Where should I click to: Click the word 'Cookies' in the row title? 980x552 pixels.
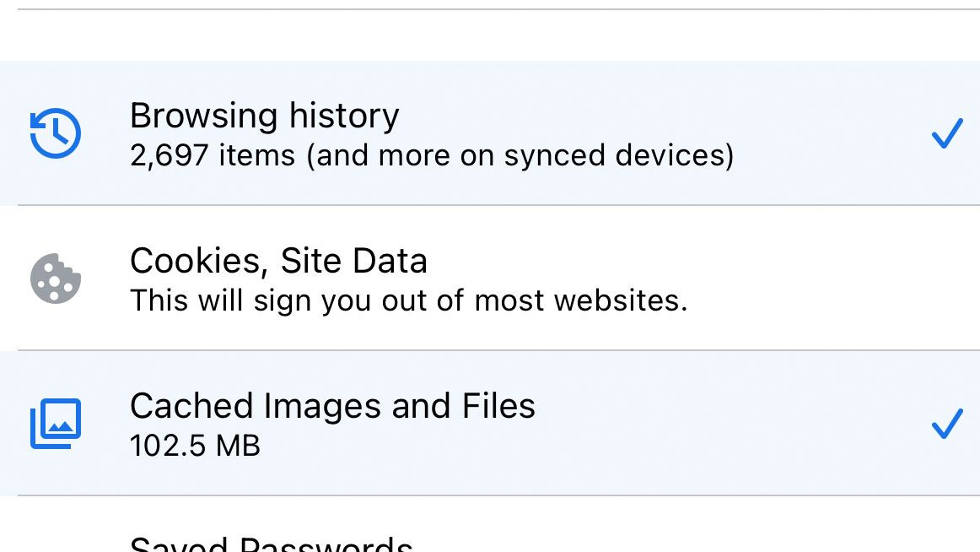pyautogui.click(x=199, y=261)
